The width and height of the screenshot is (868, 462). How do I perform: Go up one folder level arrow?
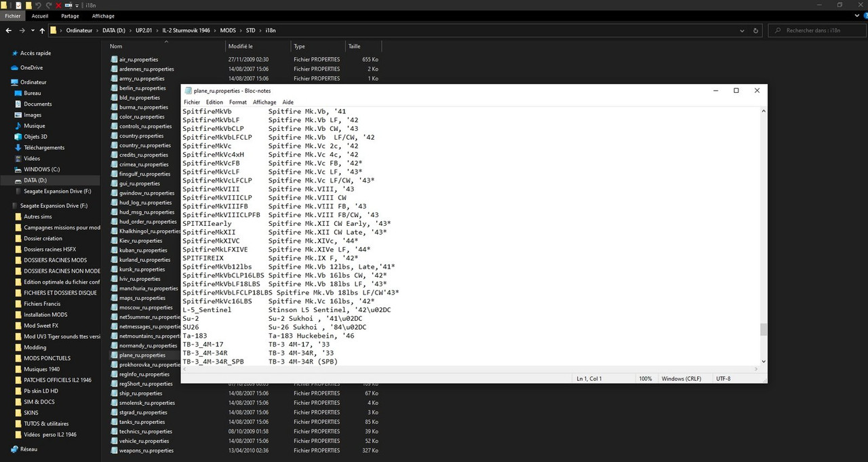point(42,31)
